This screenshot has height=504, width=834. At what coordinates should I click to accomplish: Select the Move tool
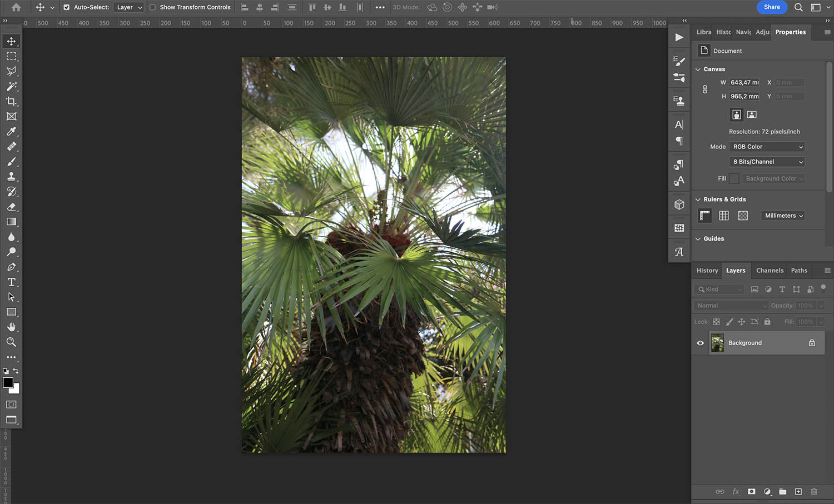coord(11,41)
